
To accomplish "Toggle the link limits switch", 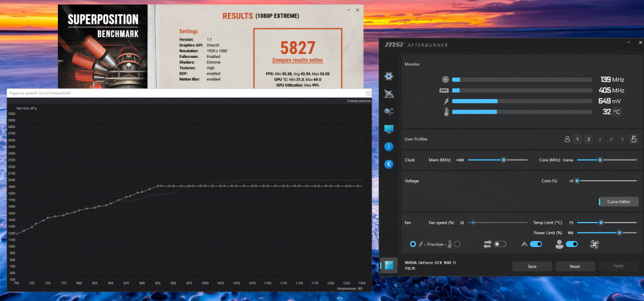I will tap(500, 244).
